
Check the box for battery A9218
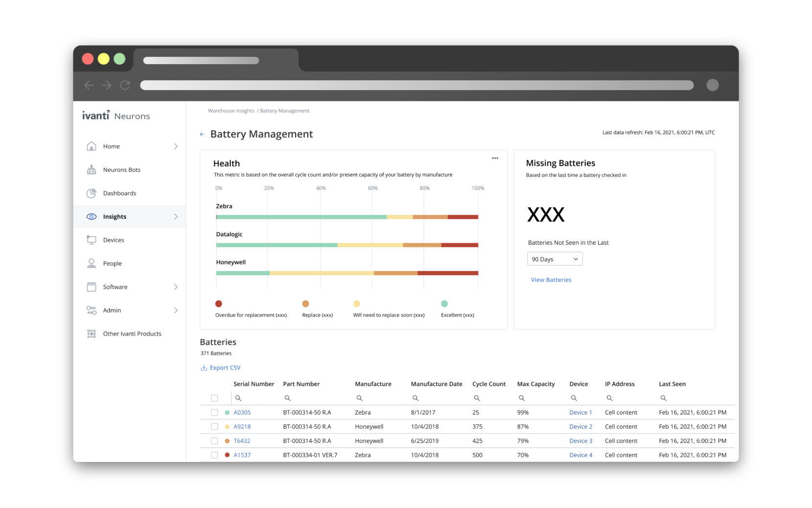click(x=214, y=427)
